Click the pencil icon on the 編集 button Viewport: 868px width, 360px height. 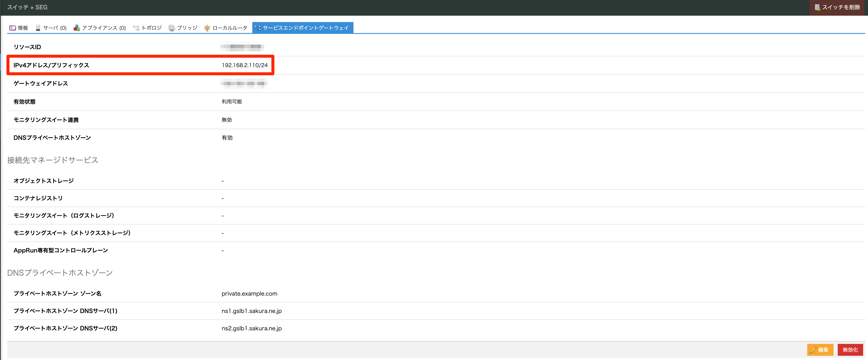coord(813,350)
